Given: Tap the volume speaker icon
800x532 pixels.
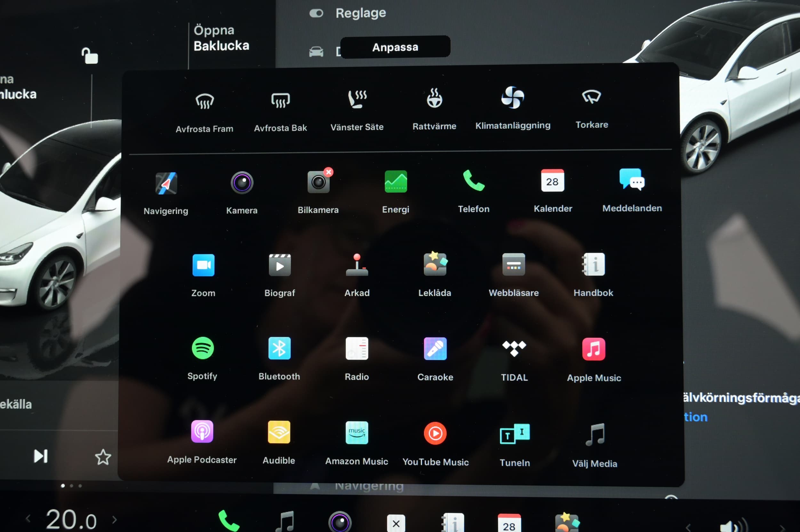Looking at the screenshot, I should tap(733, 525).
